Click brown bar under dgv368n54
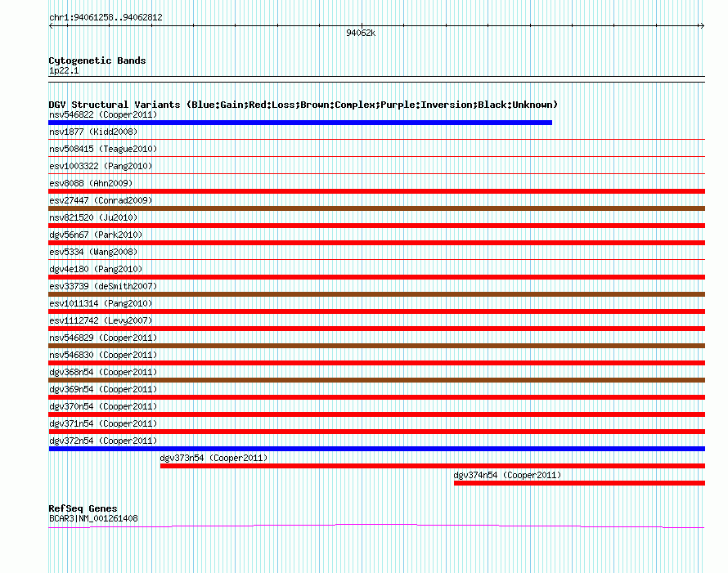The height and width of the screenshot is (573, 728). pyautogui.click(x=377, y=380)
